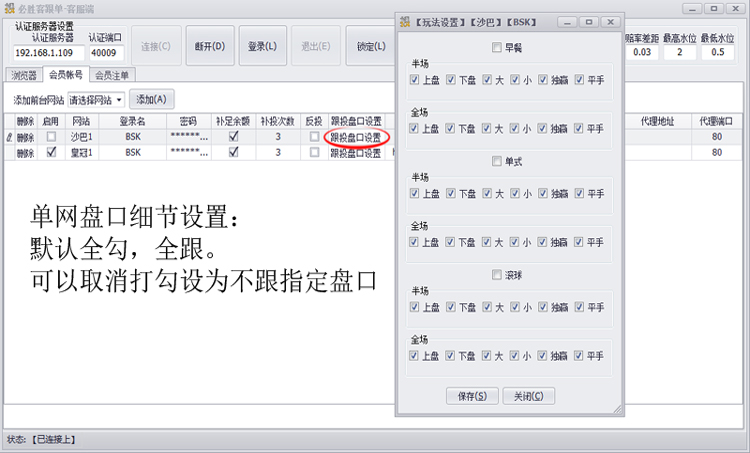750x453 pixels.
Task: Switch to the 会员注单 tab
Action: point(112,75)
